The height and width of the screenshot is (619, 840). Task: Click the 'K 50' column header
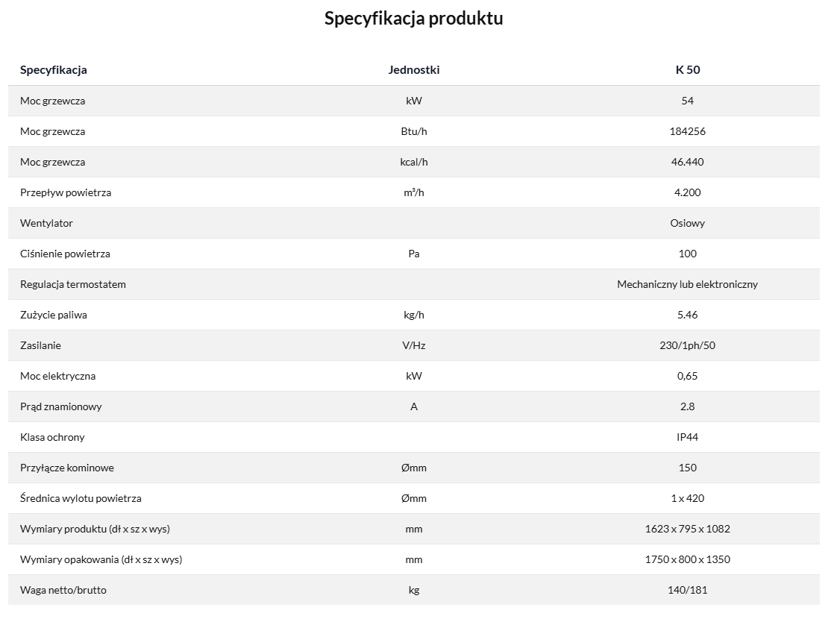(x=687, y=70)
